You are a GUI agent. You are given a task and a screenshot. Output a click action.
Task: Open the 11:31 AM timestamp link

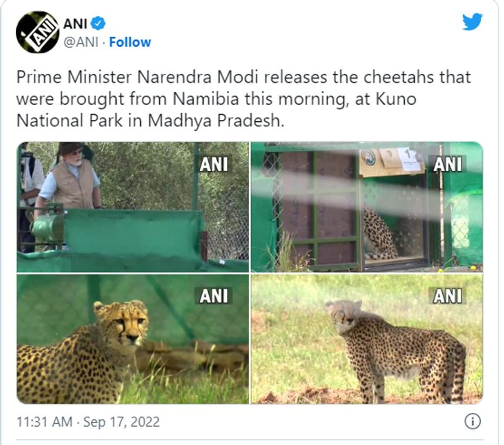44,422
